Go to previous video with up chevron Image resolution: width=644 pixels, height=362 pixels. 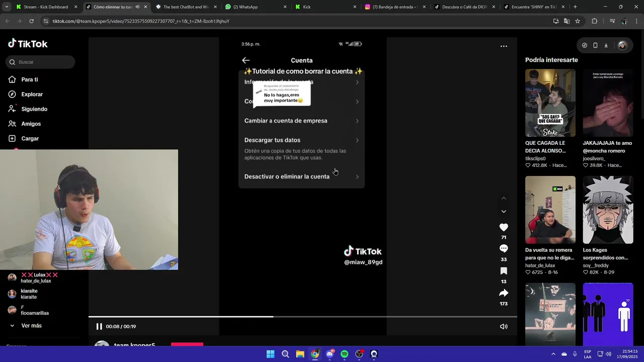pyautogui.click(x=504, y=198)
